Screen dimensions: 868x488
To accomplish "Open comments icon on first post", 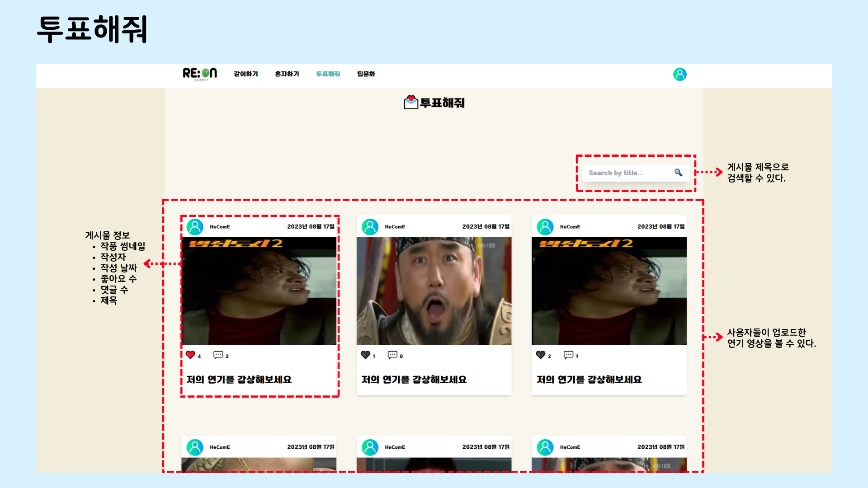I will coord(218,355).
